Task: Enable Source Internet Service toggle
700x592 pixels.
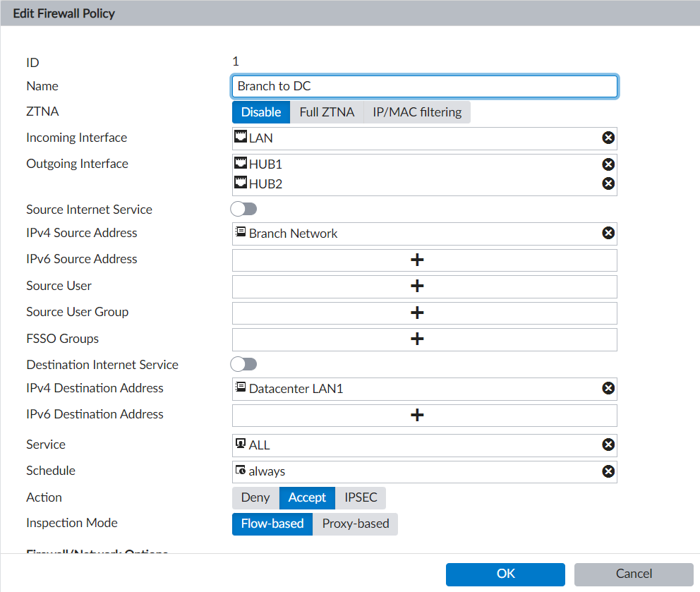Action: 244,210
